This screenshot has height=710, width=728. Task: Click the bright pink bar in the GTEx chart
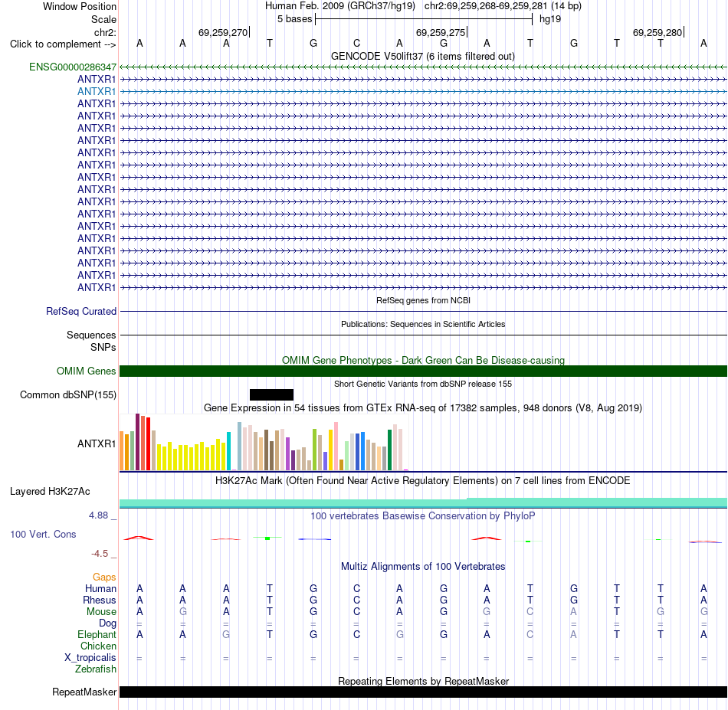tap(336, 446)
